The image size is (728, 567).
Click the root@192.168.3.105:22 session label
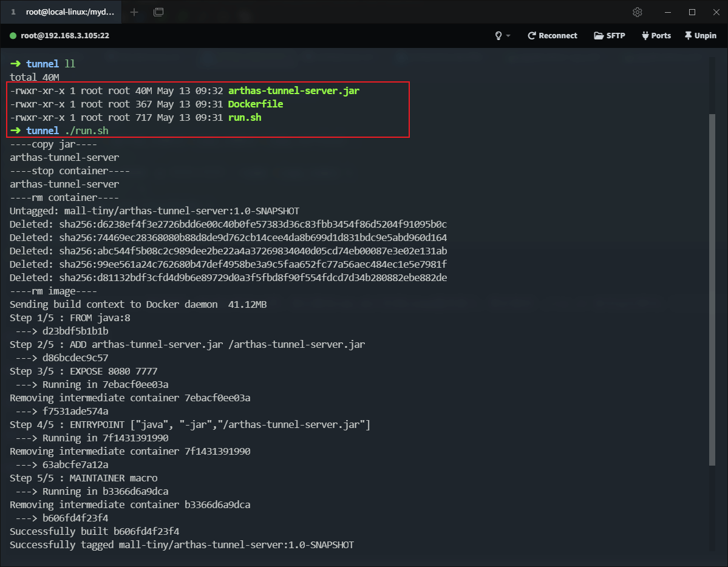point(64,36)
